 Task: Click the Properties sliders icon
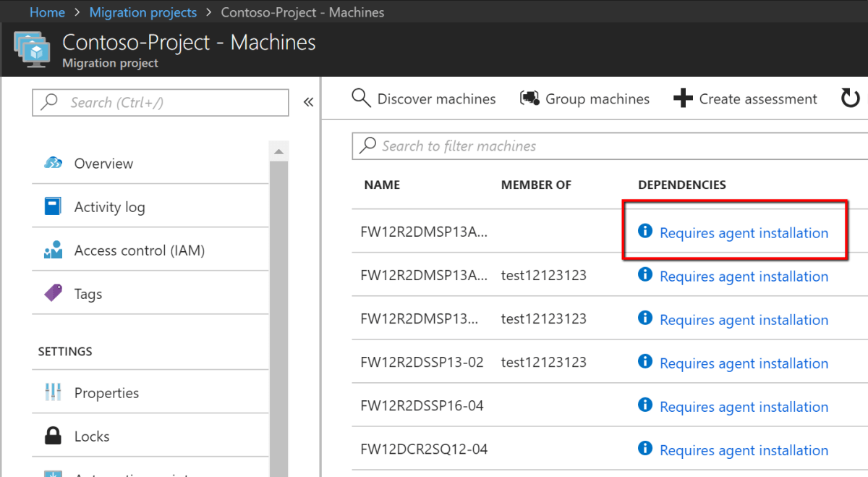53,393
